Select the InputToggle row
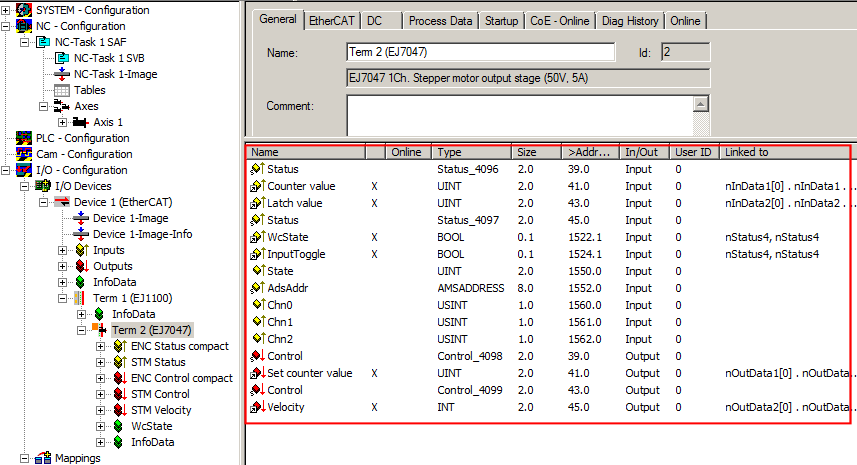This screenshot has width=857, height=465. tap(548, 254)
